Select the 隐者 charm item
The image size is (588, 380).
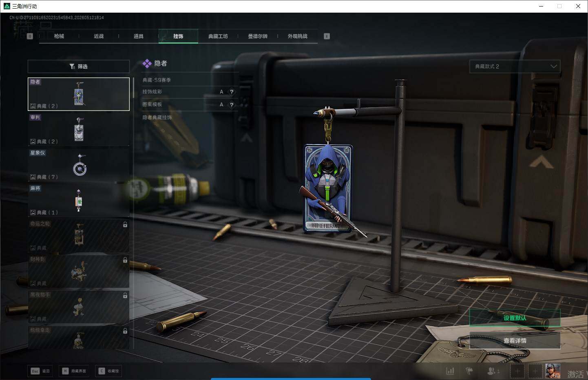pos(79,94)
